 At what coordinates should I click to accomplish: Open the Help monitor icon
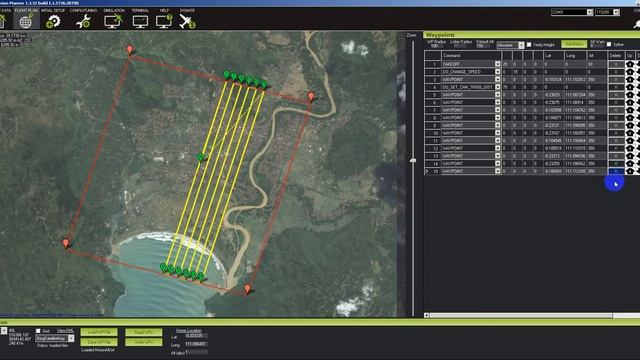pyautogui.click(x=164, y=21)
